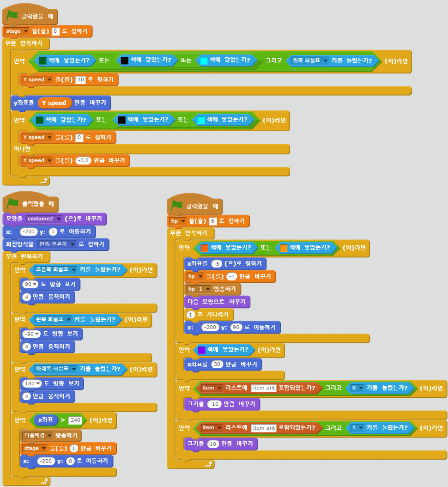Click the dark orange swatch in the hp script
Screen dimensions: 448x487
point(205,248)
